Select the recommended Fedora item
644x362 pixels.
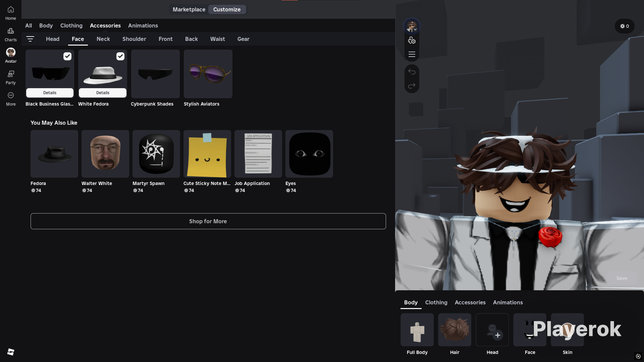point(54,154)
